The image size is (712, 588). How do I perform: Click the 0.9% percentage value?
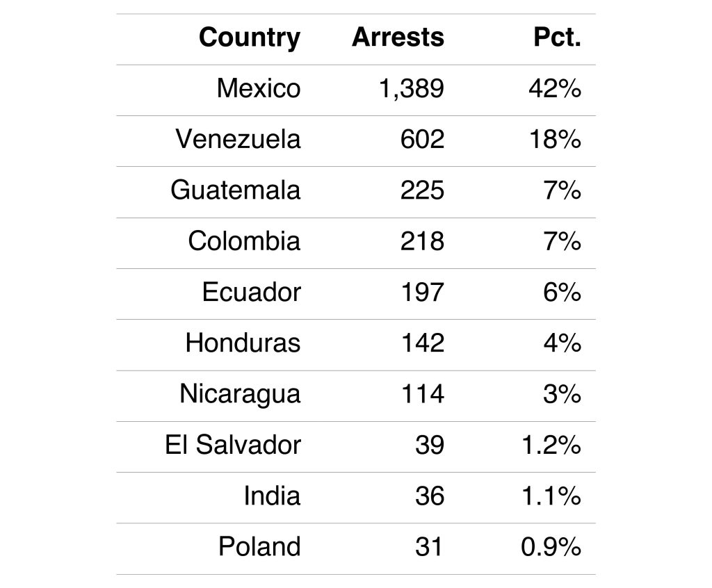point(551,547)
